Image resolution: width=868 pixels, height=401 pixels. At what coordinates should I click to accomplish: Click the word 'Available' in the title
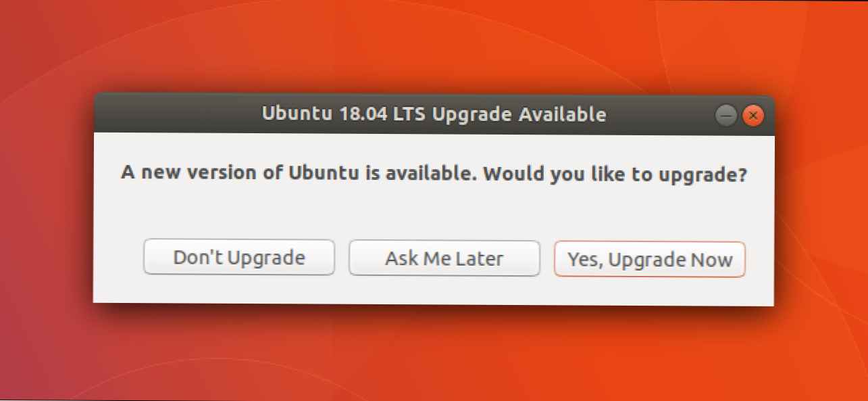(562, 114)
